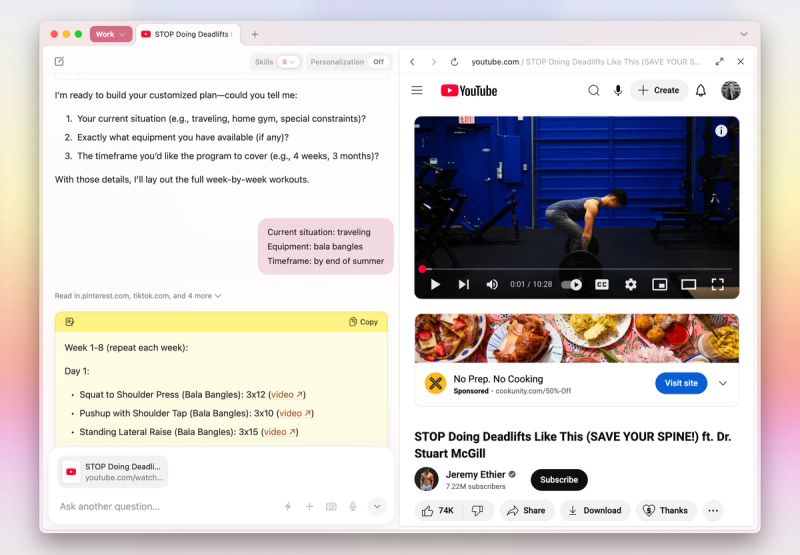Like the video (74K)
Viewport: 800px width, 555px height.
438,511
